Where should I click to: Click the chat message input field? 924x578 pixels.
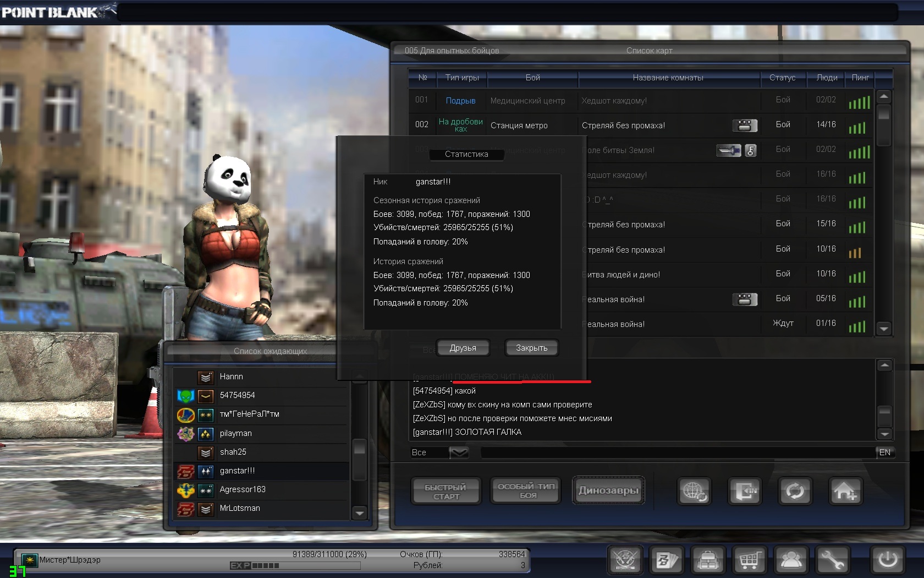(x=678, y=452)
